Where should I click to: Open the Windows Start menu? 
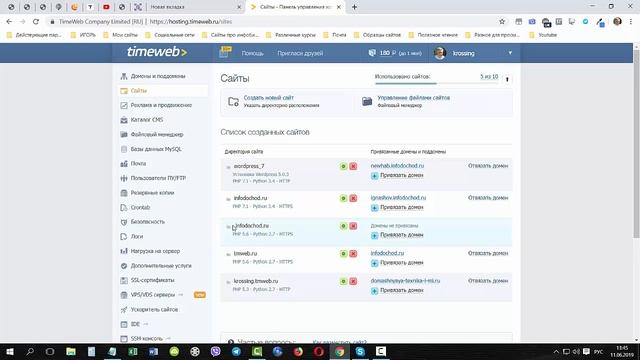pyautogui.click(x=10, y=351)
